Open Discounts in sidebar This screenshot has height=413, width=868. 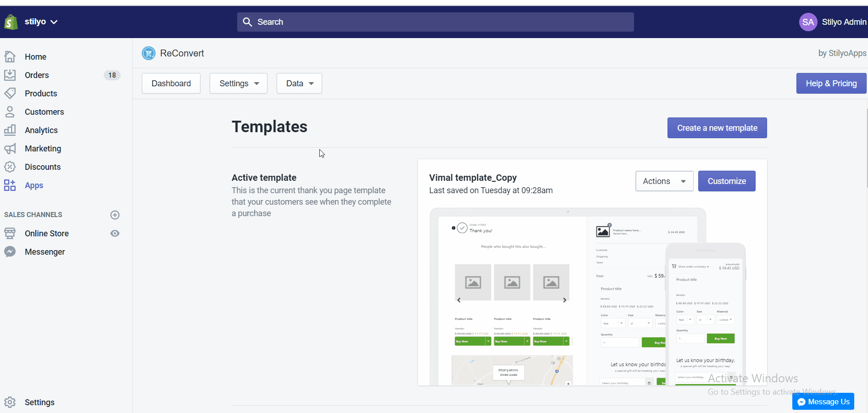click(43, 167)
